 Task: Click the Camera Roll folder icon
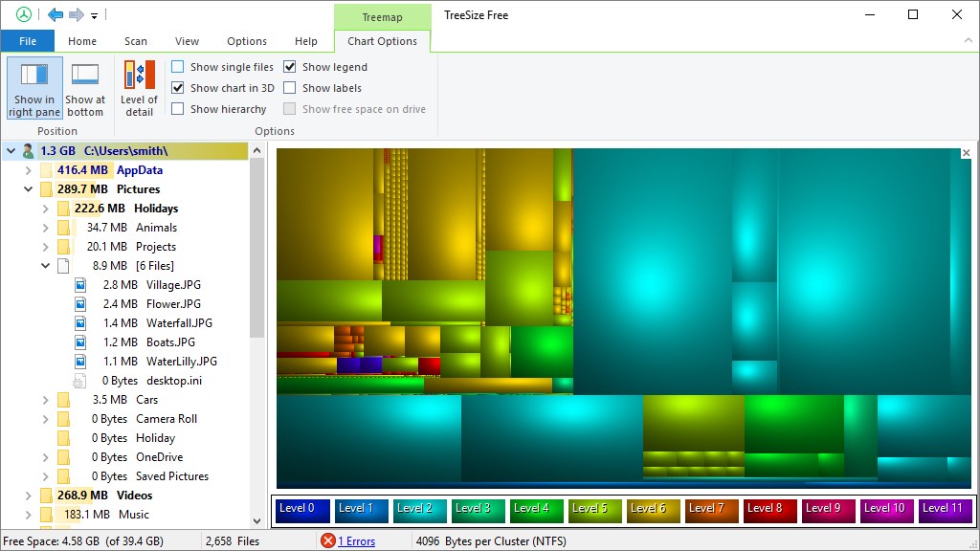tap(63, 419)
